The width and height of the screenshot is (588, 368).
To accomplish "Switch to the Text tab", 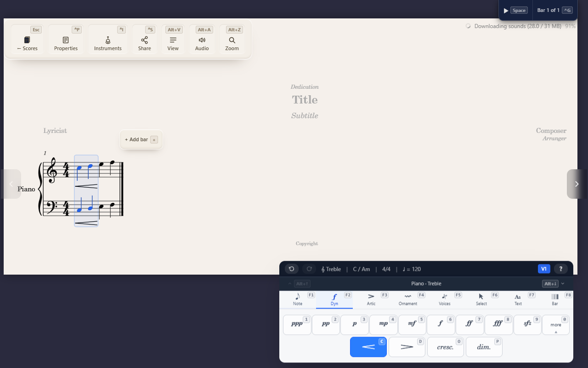I will click(x=518, y=299).
